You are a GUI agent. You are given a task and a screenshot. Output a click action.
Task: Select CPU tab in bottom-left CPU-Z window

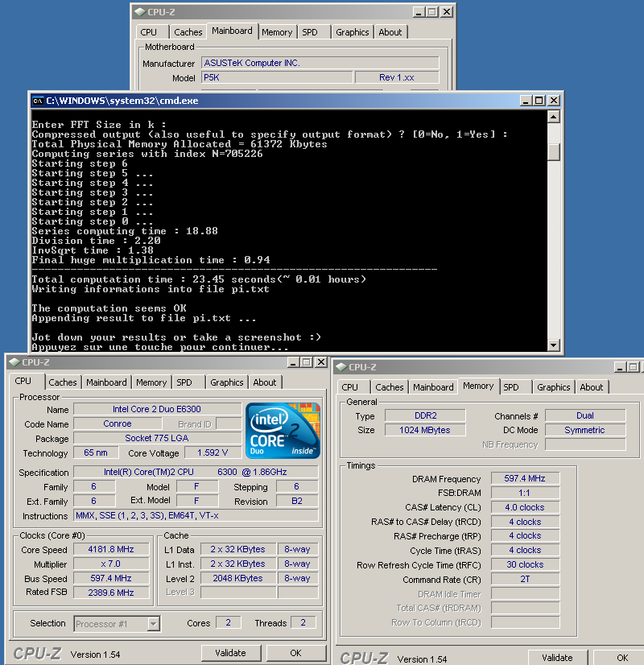coord(23,381)
